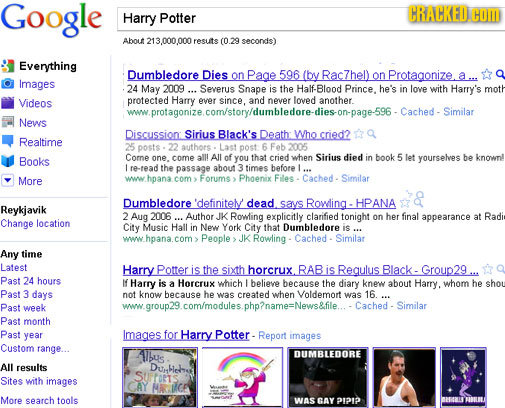Star the Dumbledore Dies result

point(487,74)
